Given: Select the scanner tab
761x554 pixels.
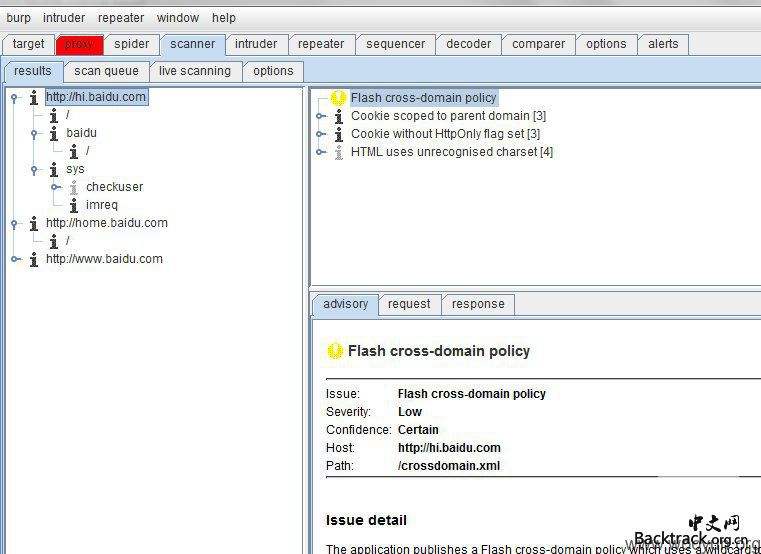Looking at the screenshot, I should (193, 44).
